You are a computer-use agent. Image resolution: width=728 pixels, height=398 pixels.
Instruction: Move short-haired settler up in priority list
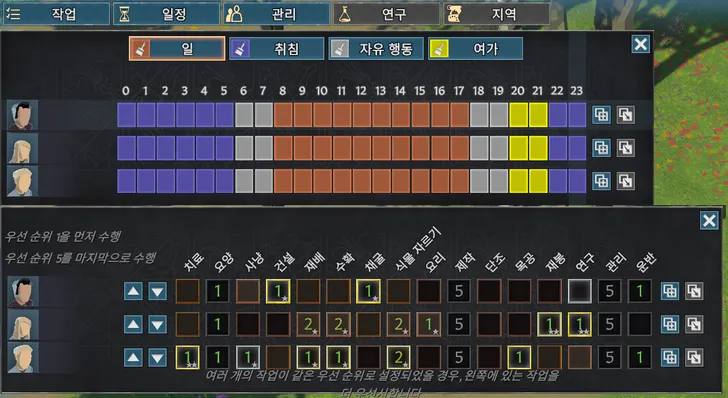[133, 358]
